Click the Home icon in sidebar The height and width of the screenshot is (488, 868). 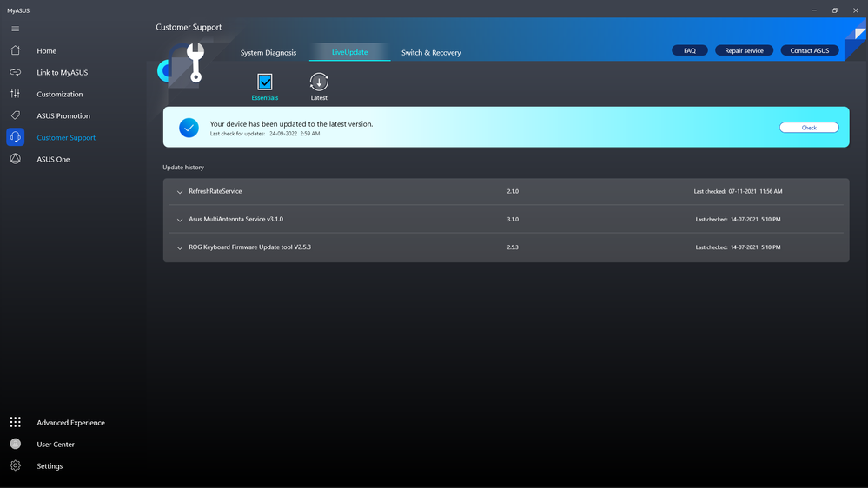click(15, 51)
